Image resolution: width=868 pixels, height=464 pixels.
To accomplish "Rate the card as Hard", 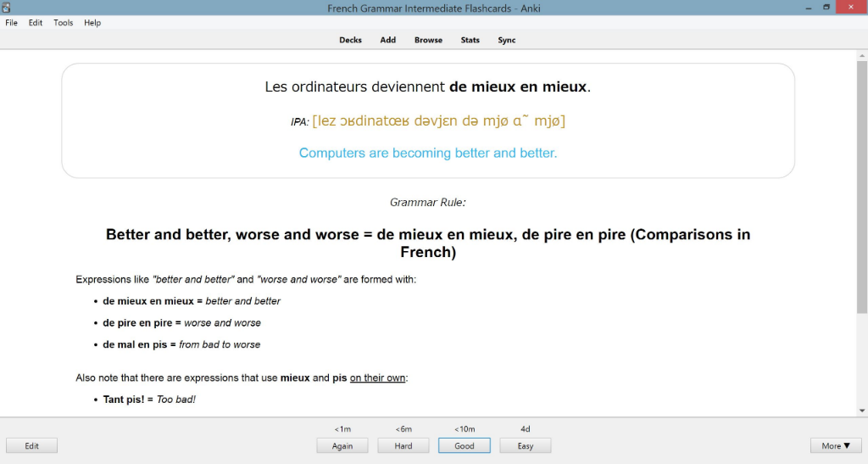I will (x=403, y=445).
